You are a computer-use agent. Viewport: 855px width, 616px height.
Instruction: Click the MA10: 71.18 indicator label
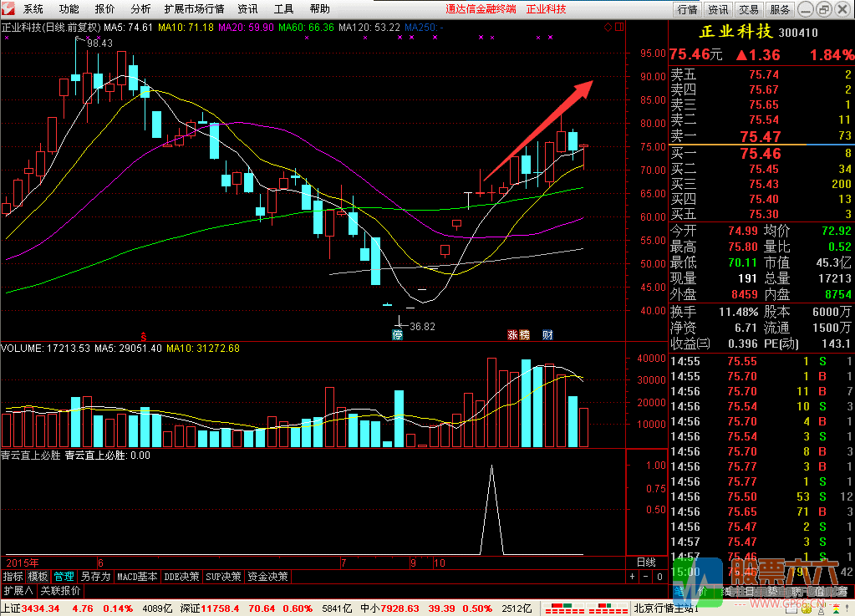[186, 27]
